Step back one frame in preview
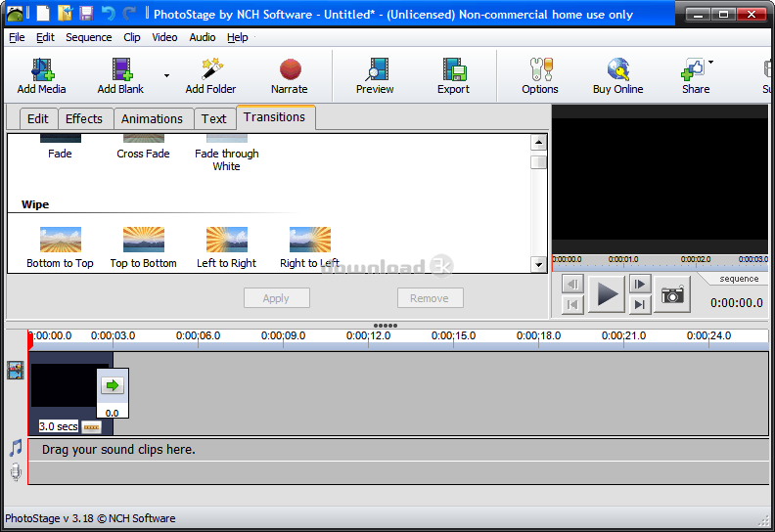Image resolution: width=775 pixels, height=532 pixels. [572, 284]
